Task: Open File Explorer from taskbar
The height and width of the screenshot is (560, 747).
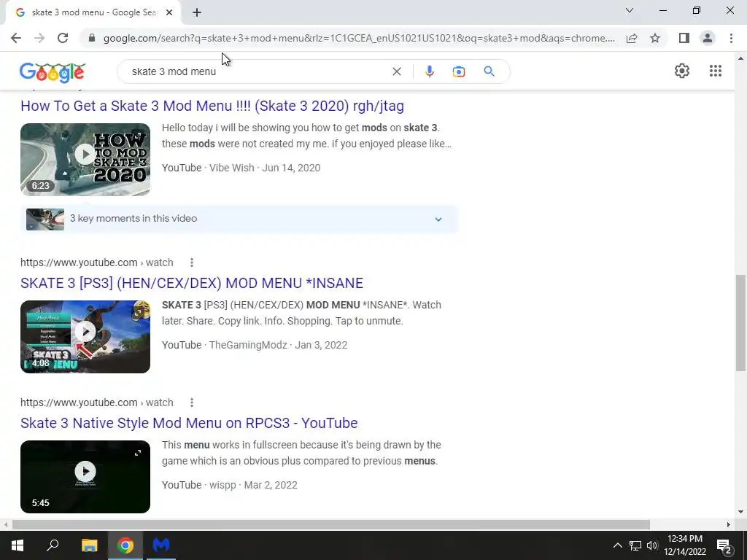Action: 89,545
